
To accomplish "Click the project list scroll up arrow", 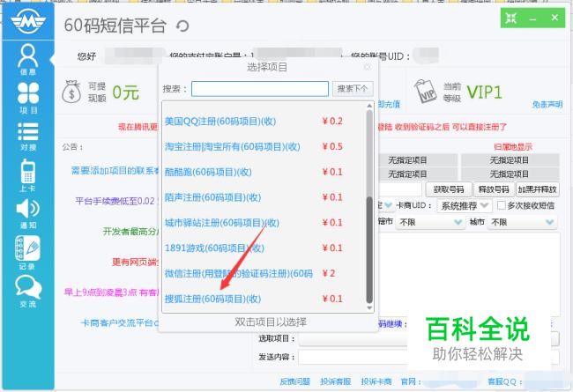I will pyautogui.click(x=369, y=106).
